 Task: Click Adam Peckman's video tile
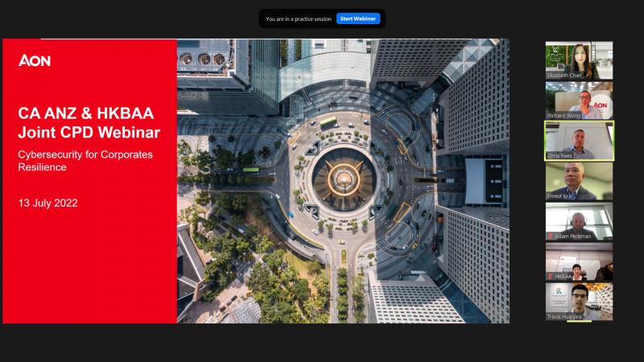579,220
